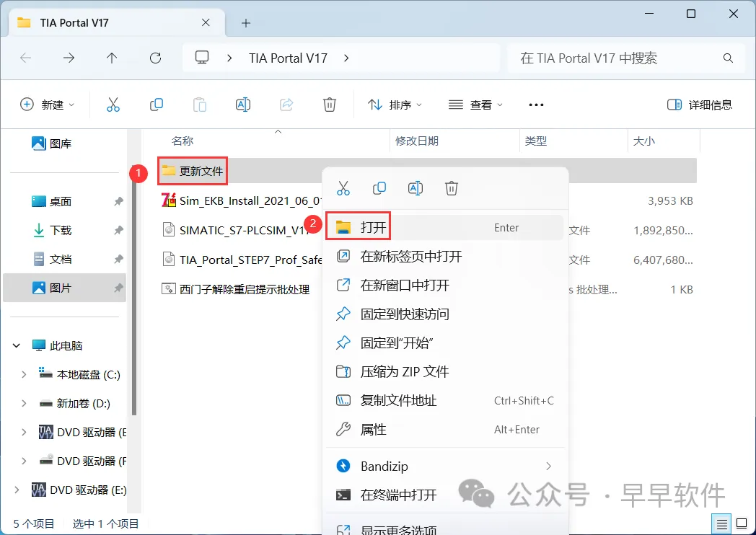Screen dimensions: 756x535
Task: Click Delete icon in the context menu
Action: point(452,188)
